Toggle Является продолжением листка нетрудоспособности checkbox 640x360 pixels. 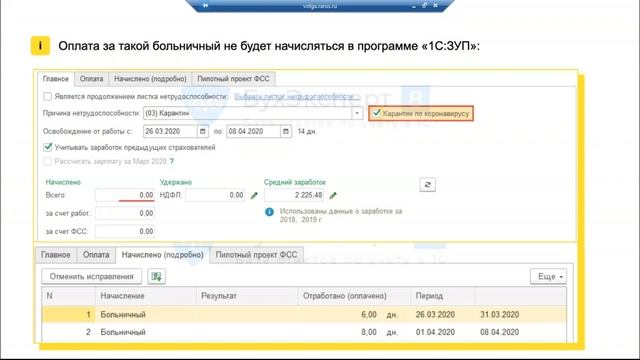point(48,96)
